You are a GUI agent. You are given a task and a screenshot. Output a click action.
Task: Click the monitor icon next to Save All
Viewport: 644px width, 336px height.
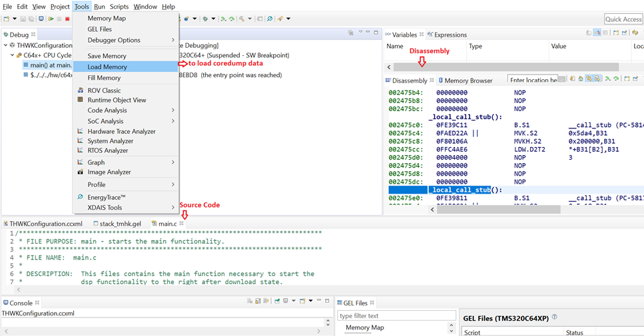(41, 19)
